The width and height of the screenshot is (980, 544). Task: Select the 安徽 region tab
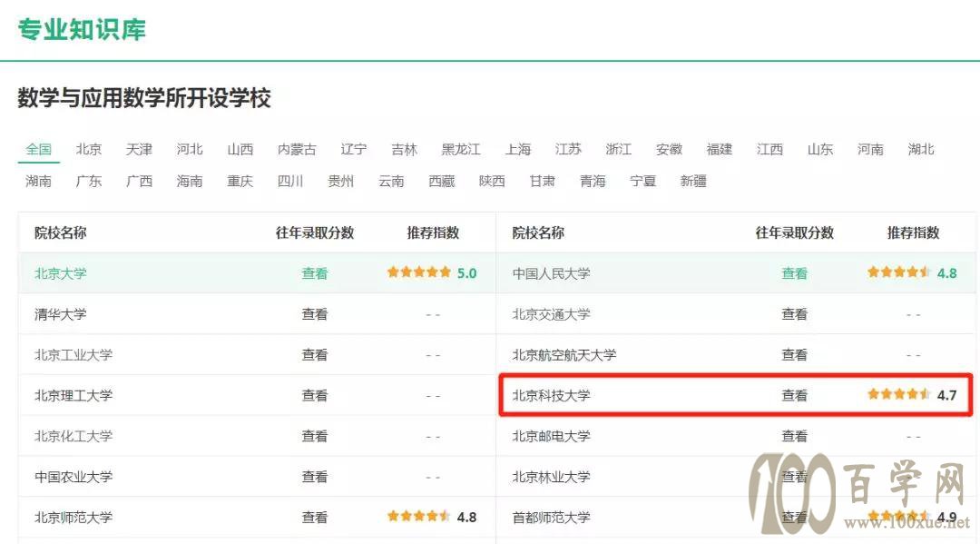[669, 150]
